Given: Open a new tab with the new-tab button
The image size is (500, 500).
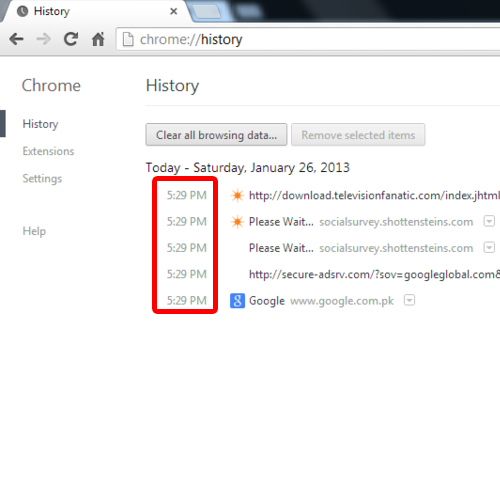Looking at the screenshot, I should (x=207, y=11).
